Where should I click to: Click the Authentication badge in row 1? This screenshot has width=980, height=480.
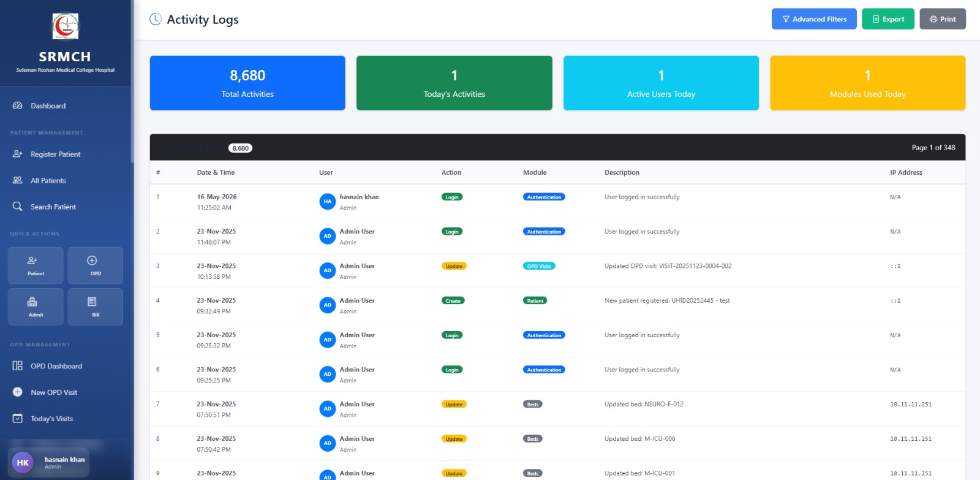pyautogui.click(x=544, y=197)
